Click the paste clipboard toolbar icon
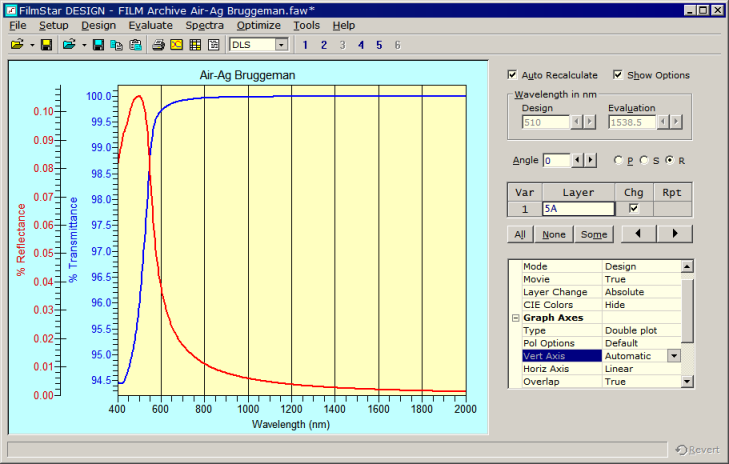Viewport: 729px width, 464px height. (135, 45)
